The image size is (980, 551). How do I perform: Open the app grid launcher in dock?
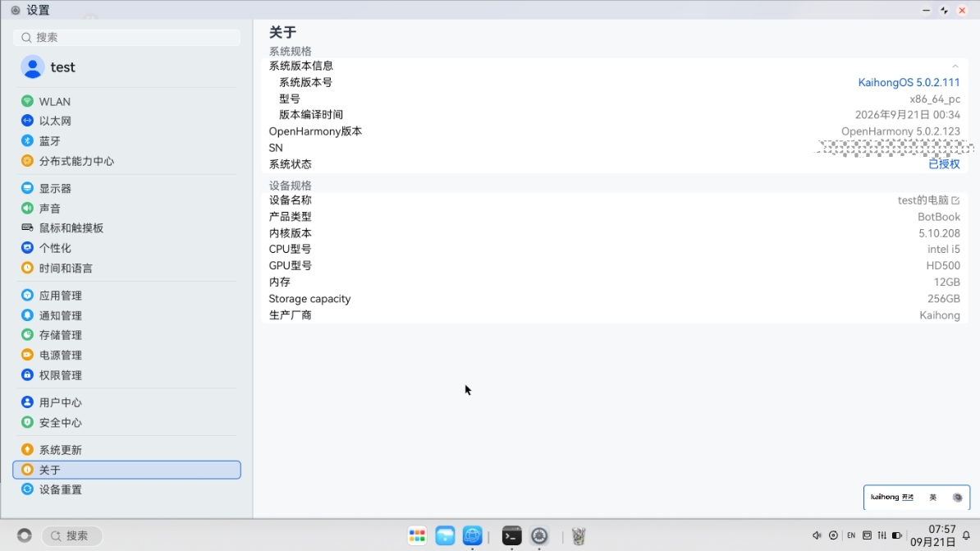tap(417, 536)
